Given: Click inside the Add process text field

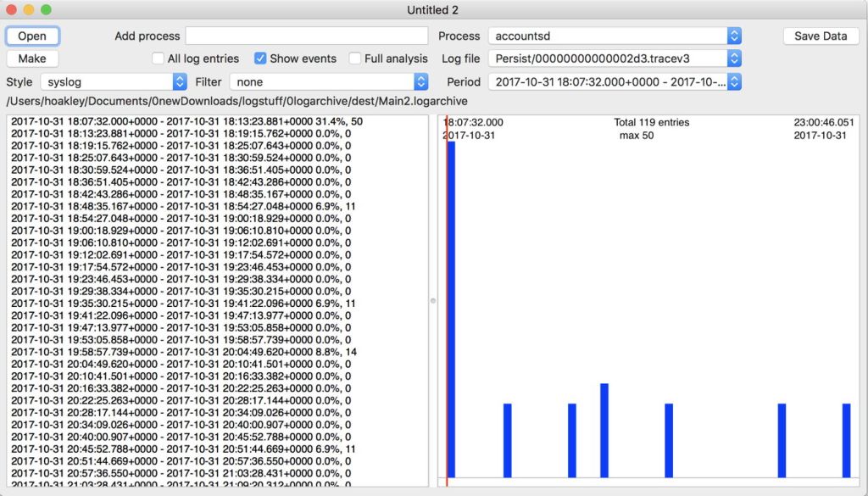Looking at the screenshot, I should [307, 36].
